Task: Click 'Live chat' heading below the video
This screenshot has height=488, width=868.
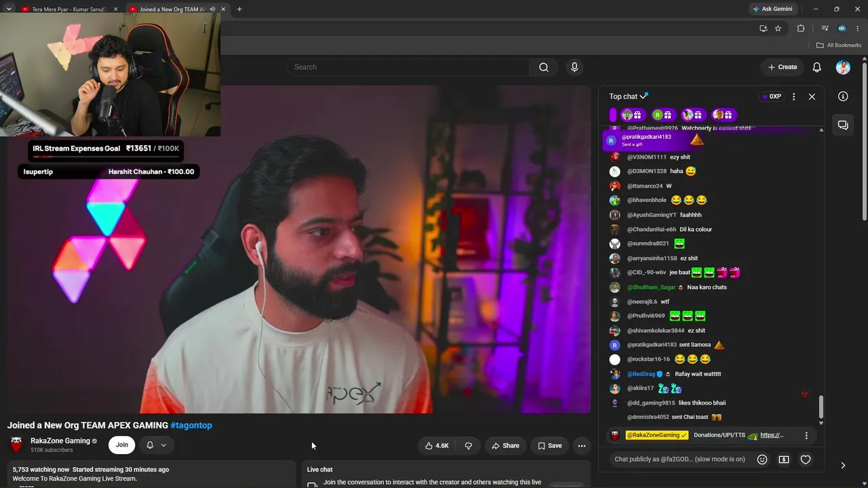Action: (320, 469)
